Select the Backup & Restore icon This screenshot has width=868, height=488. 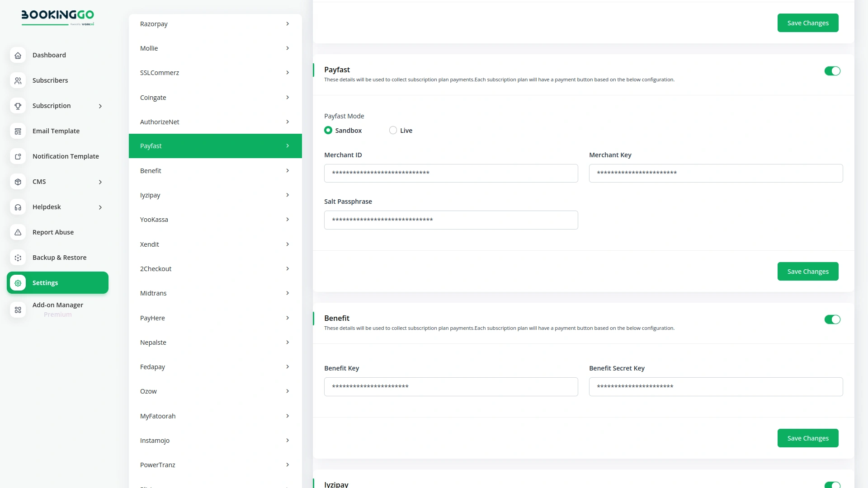click(x=18, y=258)
